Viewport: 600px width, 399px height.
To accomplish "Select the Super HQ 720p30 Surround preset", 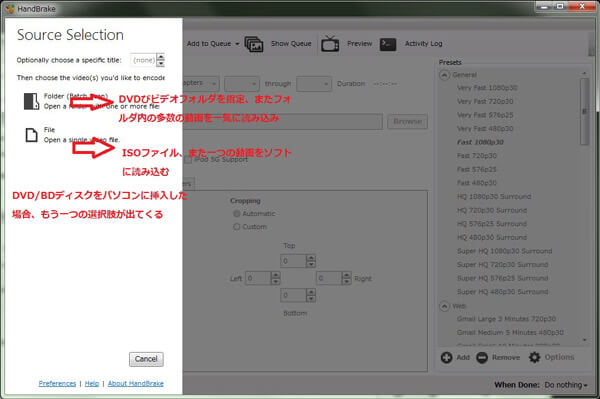I will point(502,265).
